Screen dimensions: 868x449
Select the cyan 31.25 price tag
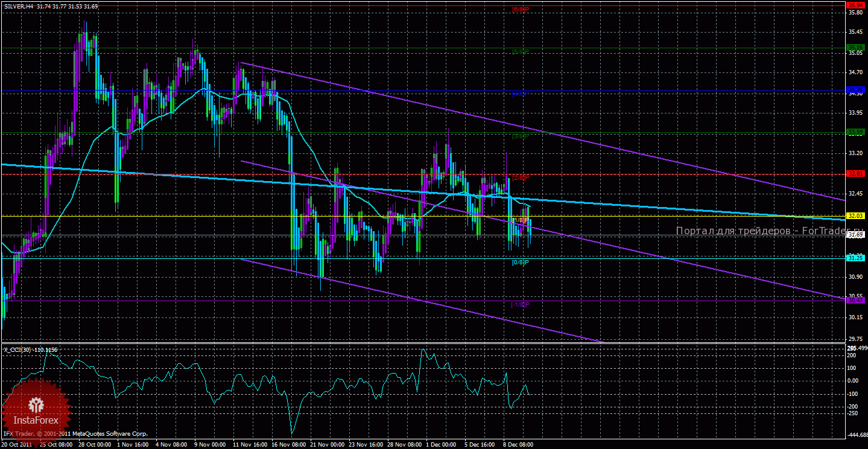coord(855,258)
